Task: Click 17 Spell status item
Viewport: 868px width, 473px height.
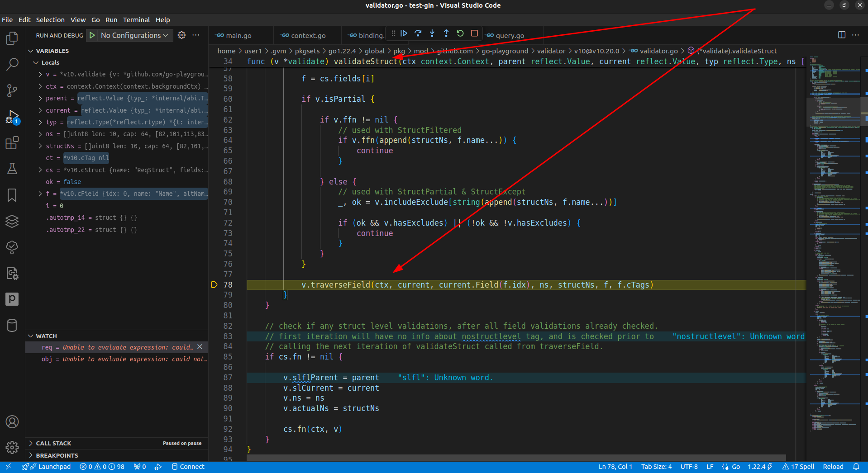Action: [798, 467]
